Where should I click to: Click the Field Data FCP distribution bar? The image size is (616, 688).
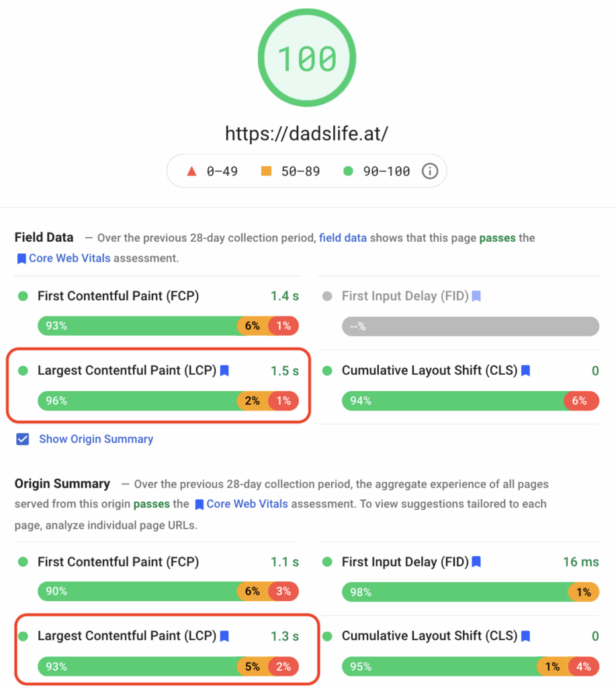tap(168, 326)
